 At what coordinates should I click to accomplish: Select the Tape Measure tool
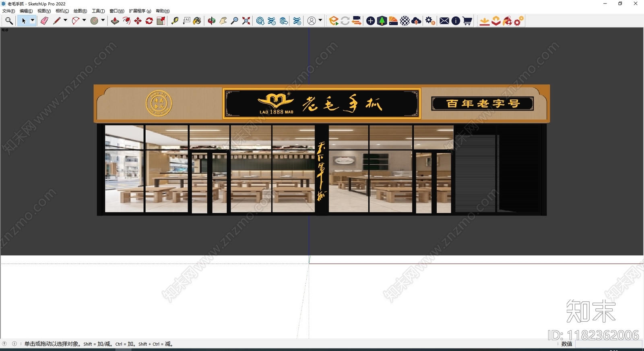pyautogui.click(x=175, y=21)
